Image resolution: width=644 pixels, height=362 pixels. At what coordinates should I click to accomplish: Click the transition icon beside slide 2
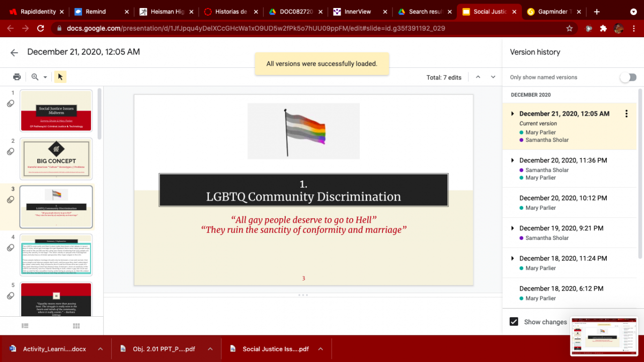click(10, 151)
